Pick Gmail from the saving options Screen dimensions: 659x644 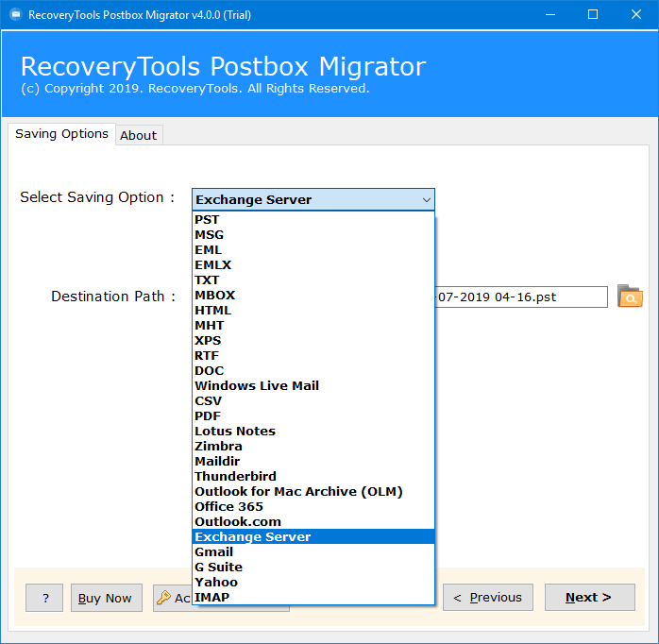(x=313, y=552)
